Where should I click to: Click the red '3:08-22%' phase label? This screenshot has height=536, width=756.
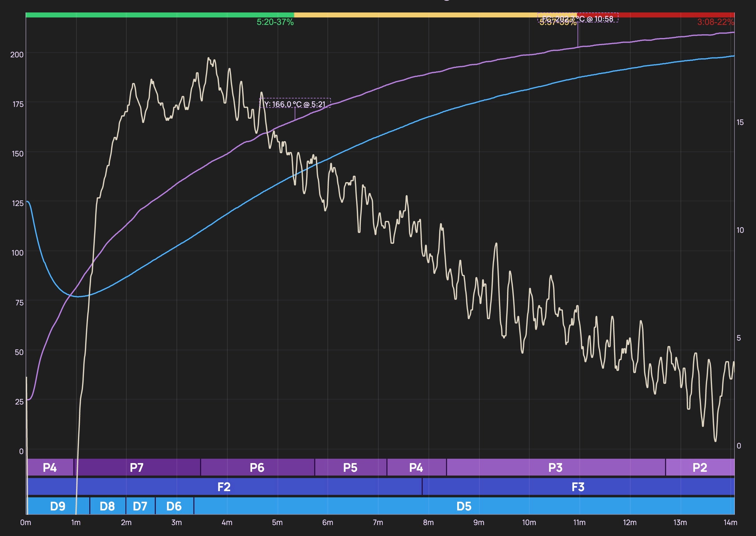pos(716,22)
